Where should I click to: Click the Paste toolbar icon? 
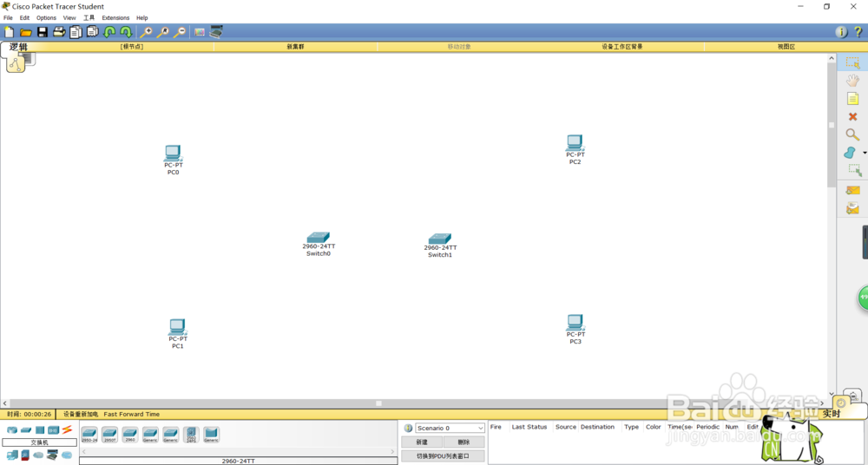pyautogui.click(x=92, y=32)
